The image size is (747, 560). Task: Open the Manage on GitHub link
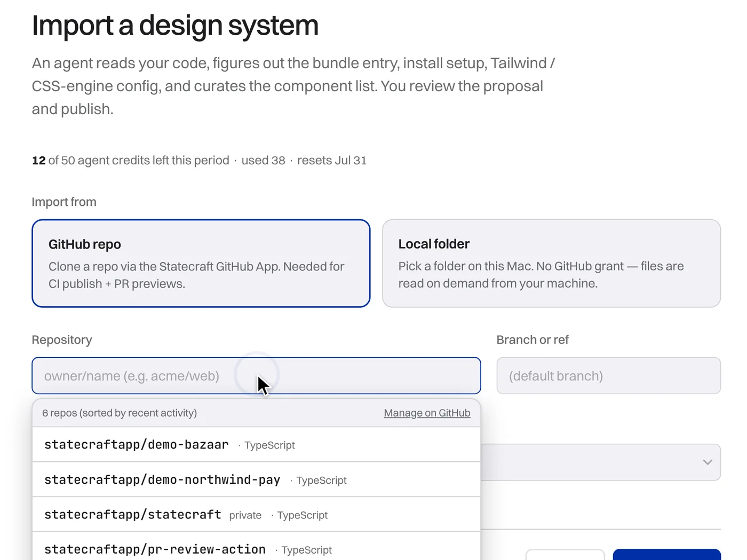427,413
